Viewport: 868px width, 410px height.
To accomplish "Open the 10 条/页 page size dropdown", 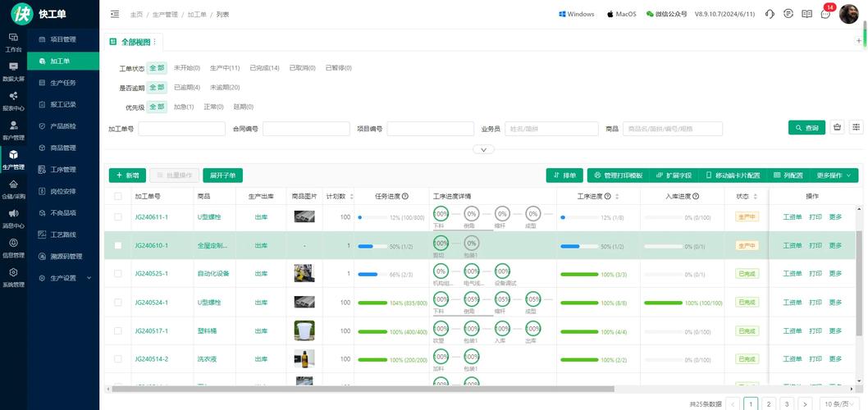I will click(x=839, y=403).
